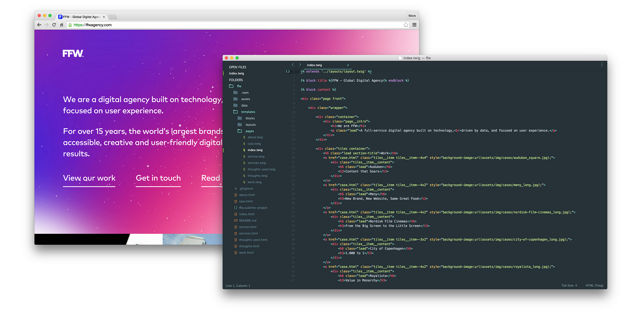Reload the page in Chrome
Screen dimensions: 644x313
(x=54, y=25)
